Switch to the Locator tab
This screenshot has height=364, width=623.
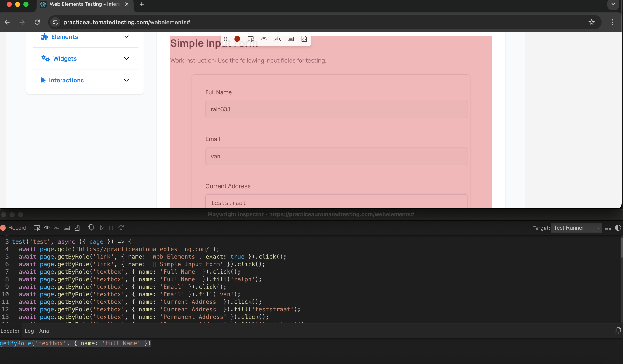(10, 331)
